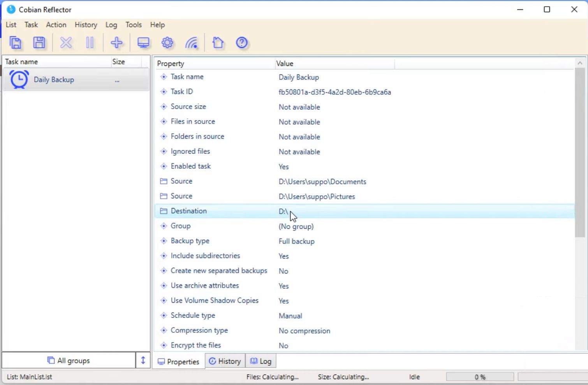Click the home icon in the toolbar
Image resolution: width=588 pixels, height=385 pixels.
pos(218,42)
